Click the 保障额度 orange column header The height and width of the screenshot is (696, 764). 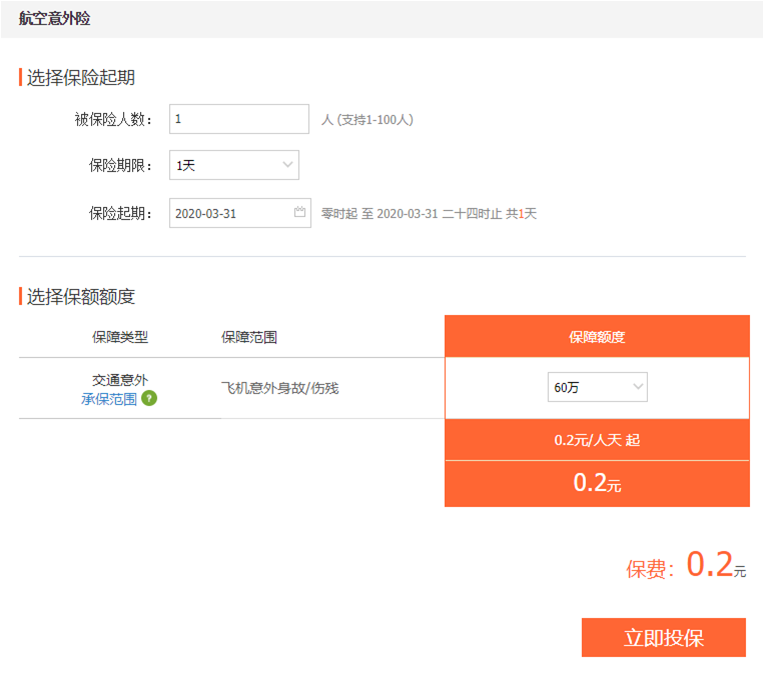point(597,337)
